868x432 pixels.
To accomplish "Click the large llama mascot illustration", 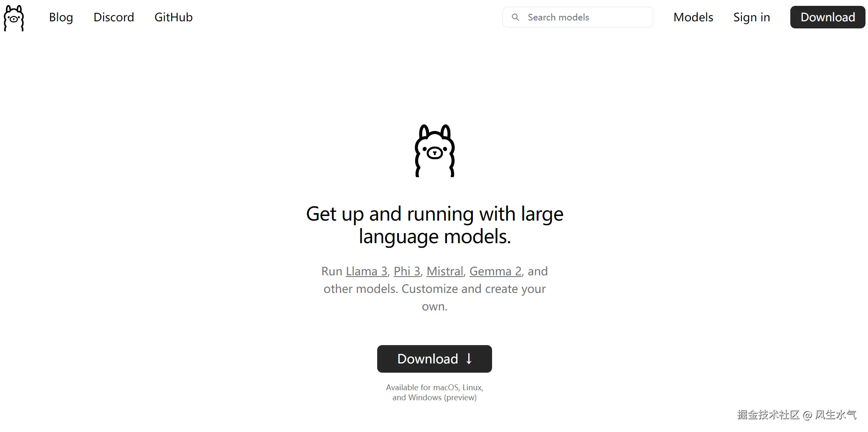I will [x=434, y=151].
